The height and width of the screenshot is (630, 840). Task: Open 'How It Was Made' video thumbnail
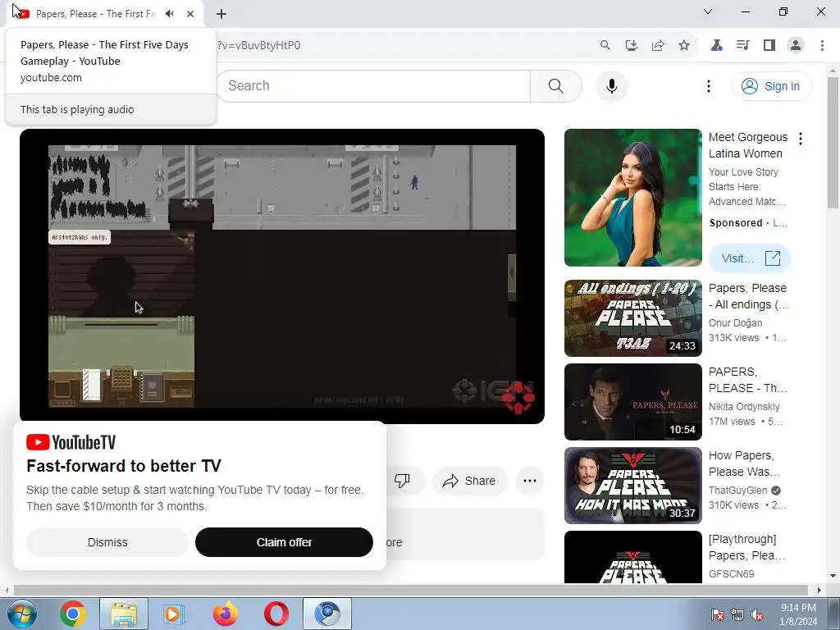[632, 486]
